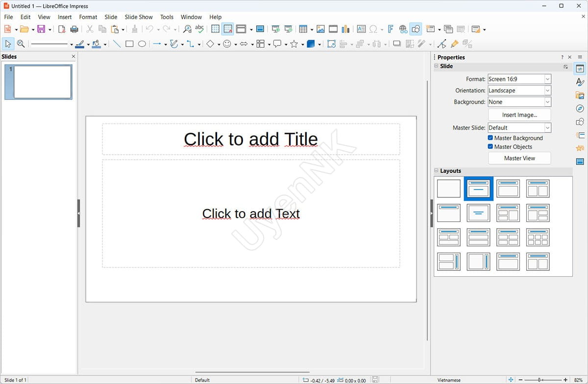This screenshot has width=588, height=384.
Task: Select the Insert Line tool
Action: pyautogui.click(x=117, y=44)
